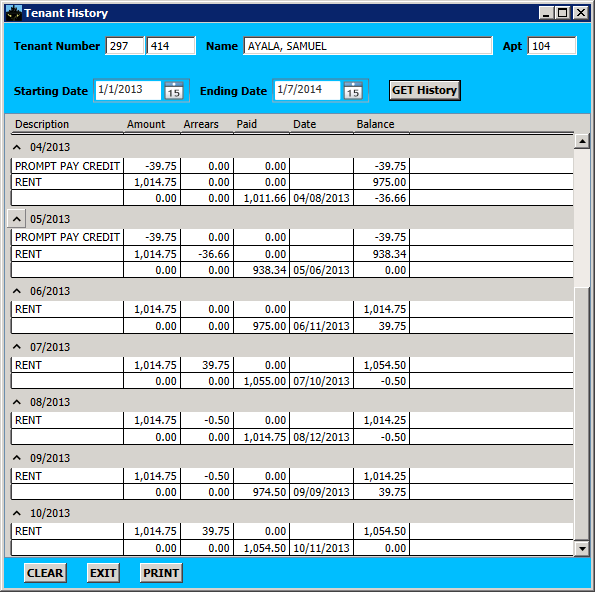Collapse the 08/2013 group
The width and height of the screenshot is (595, 592).
pyautogui.click(x=17, y=402)
